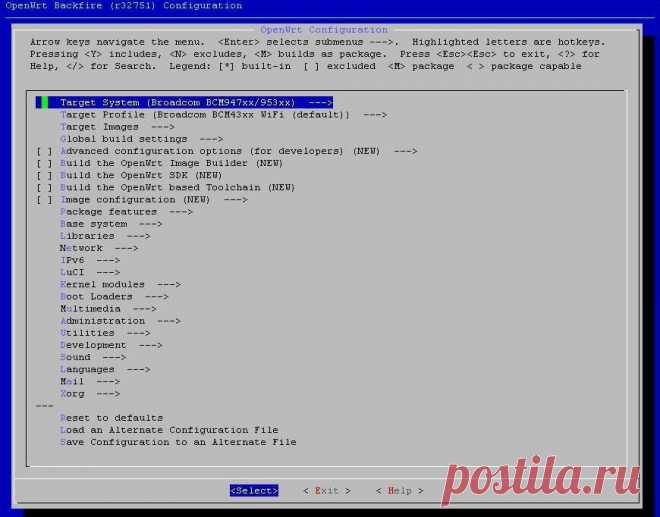Expand Libraries submenu
660x517 pixels.
105,236
